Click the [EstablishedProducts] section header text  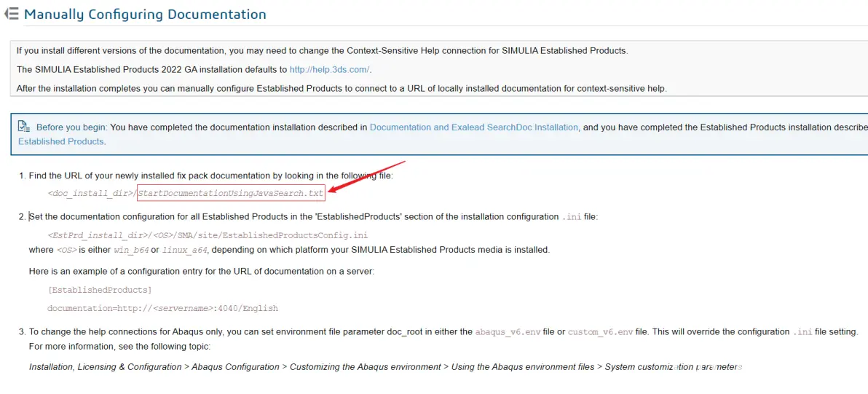pyautogui.click(x=100, y=290)
